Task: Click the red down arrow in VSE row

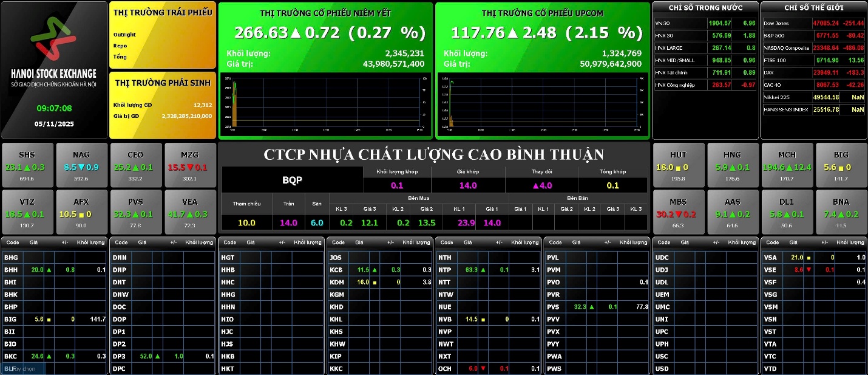Action: tap(808, 270)
